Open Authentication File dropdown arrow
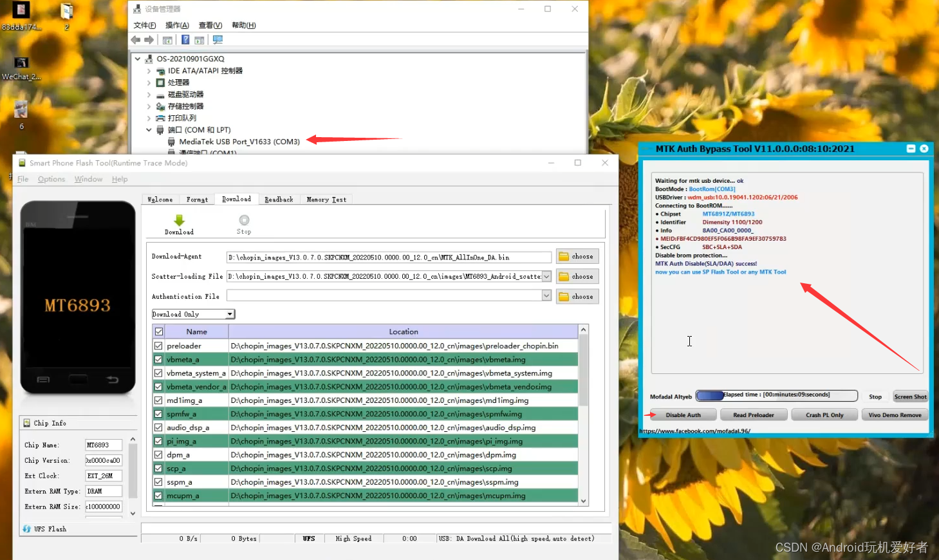939x560 pixels. 546,295
